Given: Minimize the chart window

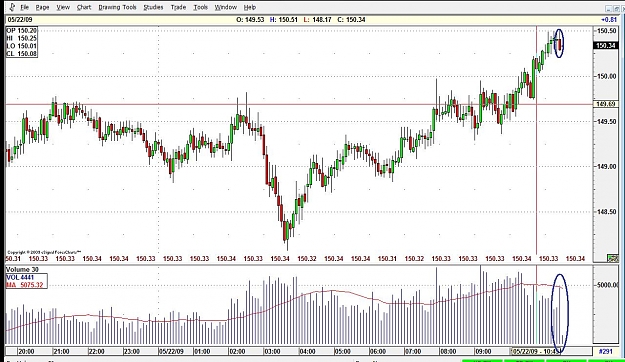Looking at the screenshot, I should pos(608,8).
